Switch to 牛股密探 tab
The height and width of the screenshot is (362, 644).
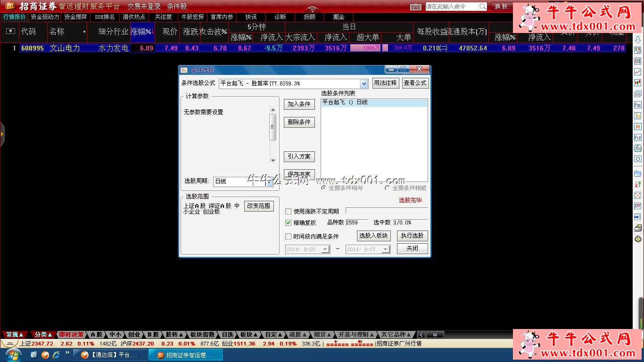[x=193, y=16]
